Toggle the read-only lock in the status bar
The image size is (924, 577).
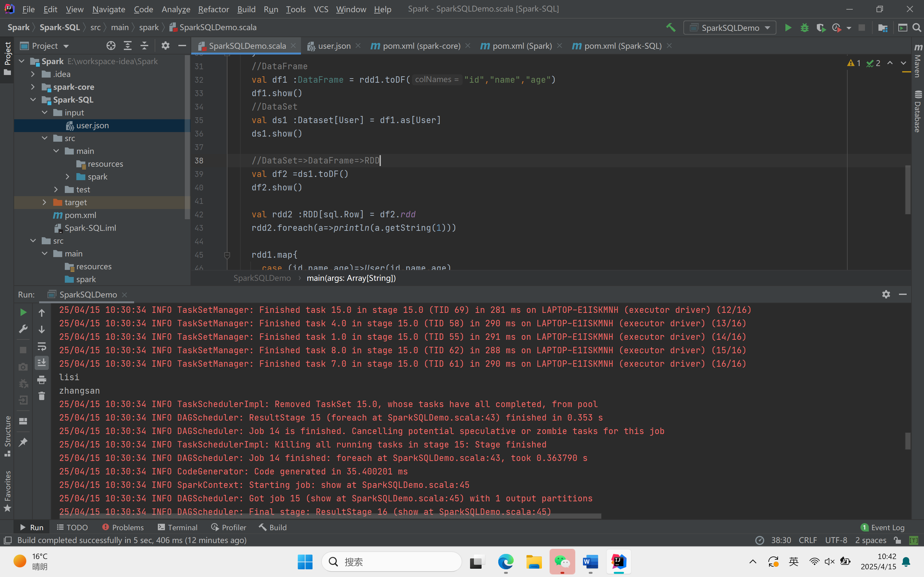898,540
